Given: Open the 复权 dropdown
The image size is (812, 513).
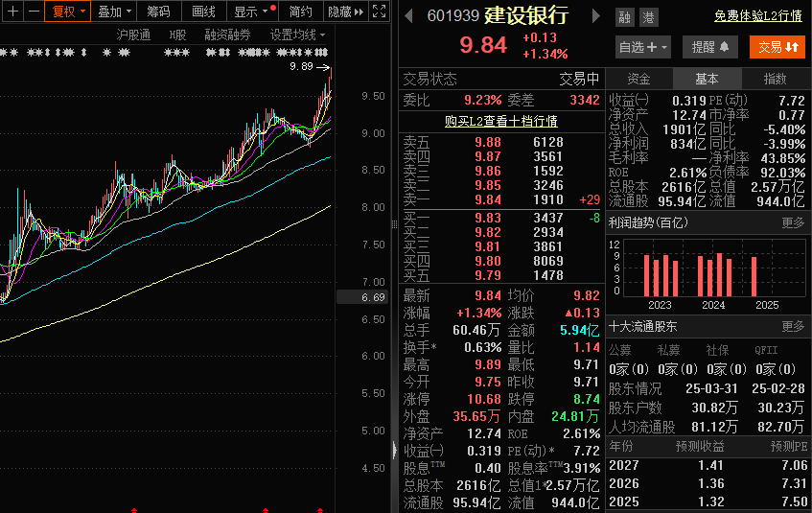Looking at the screenshot, I should (68, 11).
